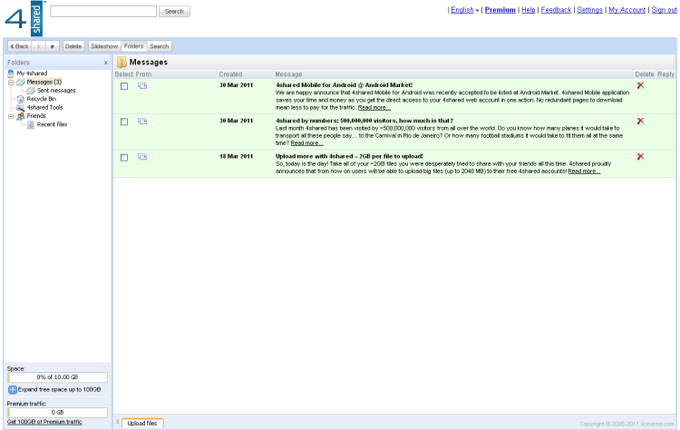Select the 2GB per file message checkbox
This screenshot has height=430, width=680.
pyautogui.click(x=124, y=157)
